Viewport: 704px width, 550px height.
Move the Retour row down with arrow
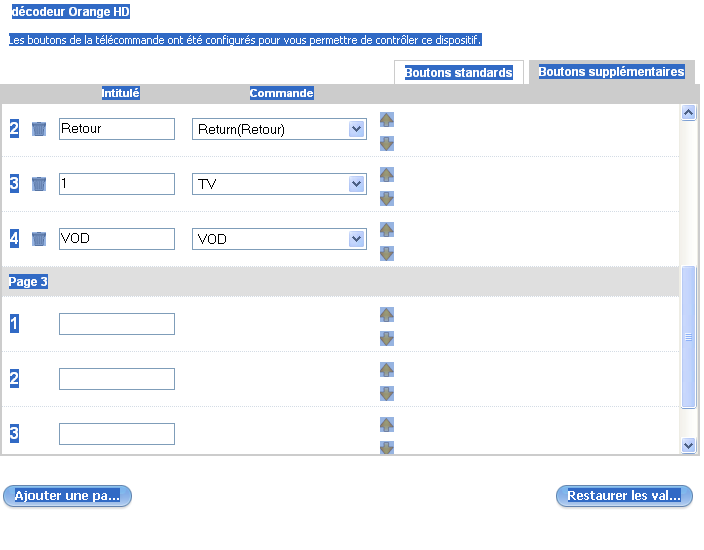[387, 143]
